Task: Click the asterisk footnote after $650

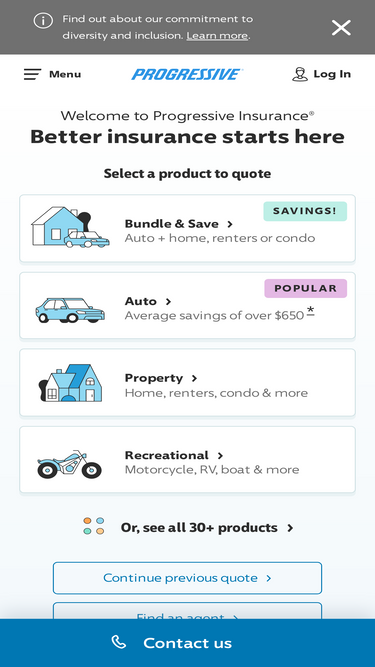Action: point(311,312)
